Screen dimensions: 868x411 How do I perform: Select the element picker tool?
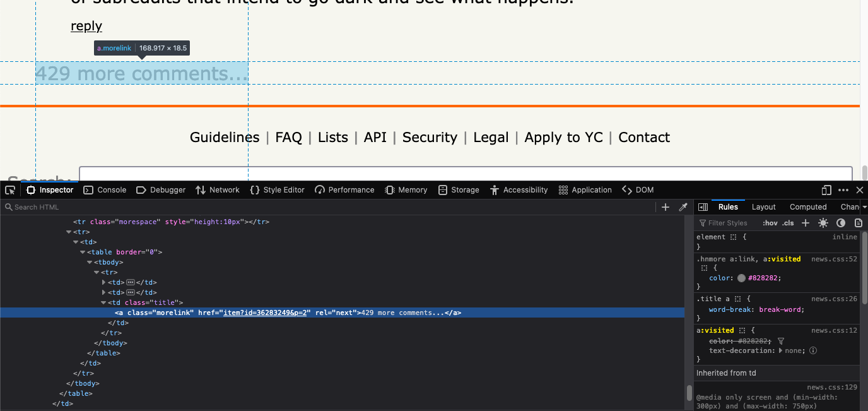click(9, 189)
